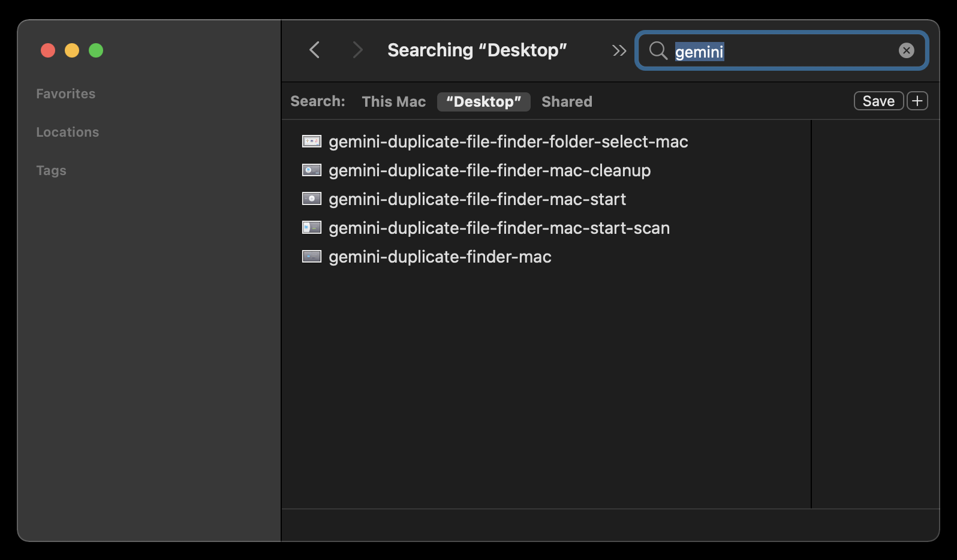
Task: Select file icon of gemini-duplicate-file-finder-mac-start
Action: 312,199
